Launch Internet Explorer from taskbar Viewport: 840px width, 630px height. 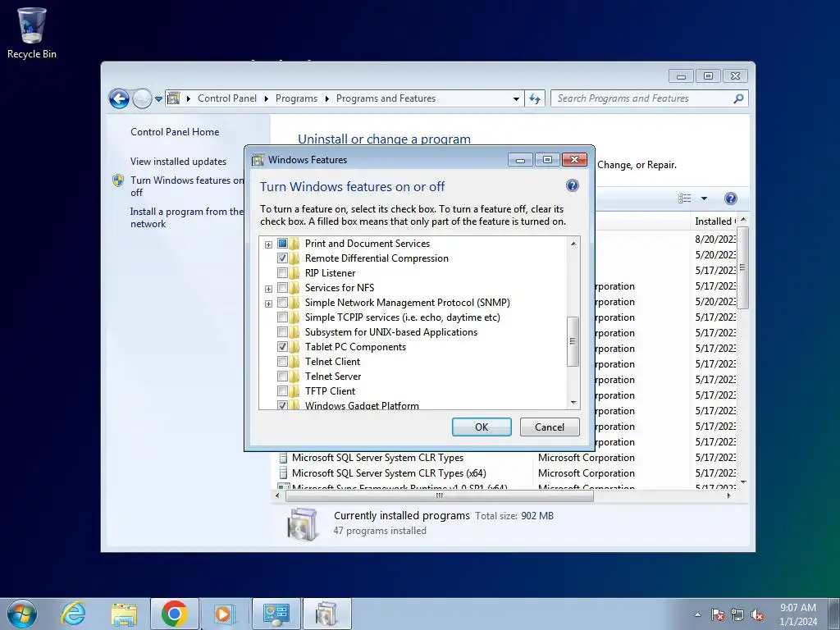pos(73,614)
